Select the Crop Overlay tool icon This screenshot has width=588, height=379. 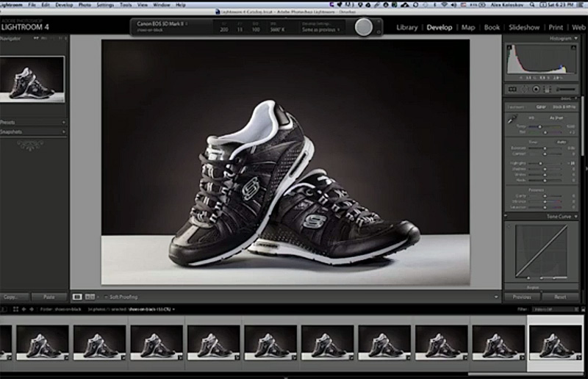coord(512,89)
